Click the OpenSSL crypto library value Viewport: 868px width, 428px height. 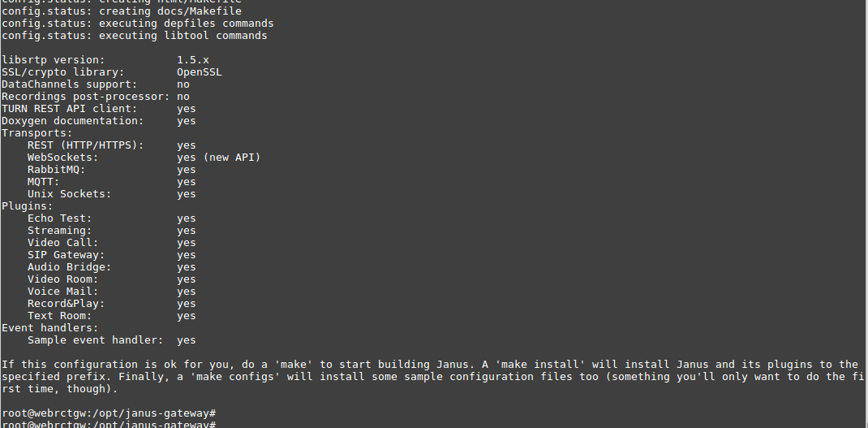point(199,72)
